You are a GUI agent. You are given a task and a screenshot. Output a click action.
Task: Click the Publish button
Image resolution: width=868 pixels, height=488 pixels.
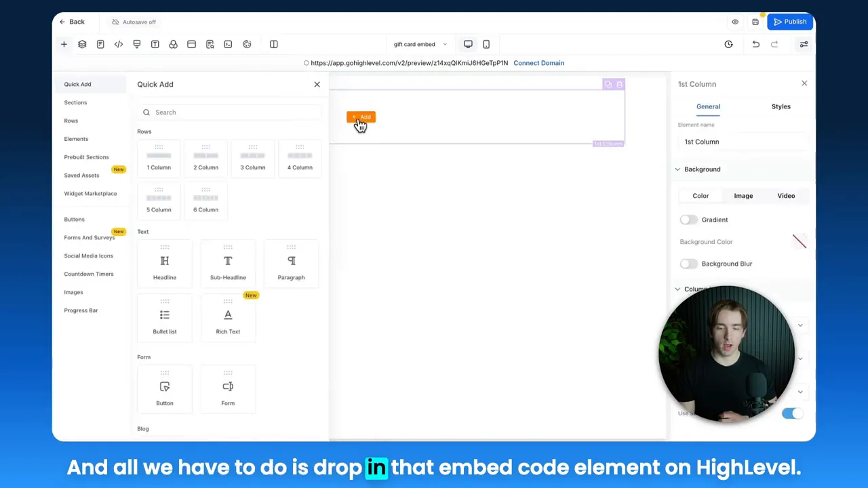789,21
